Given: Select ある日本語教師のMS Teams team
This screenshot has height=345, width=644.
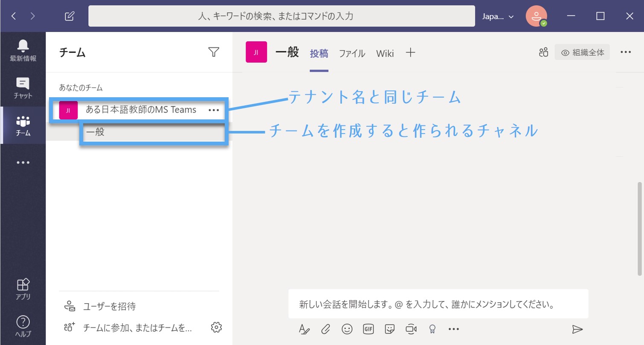Looking at the screenshot, I should (141, 110).
